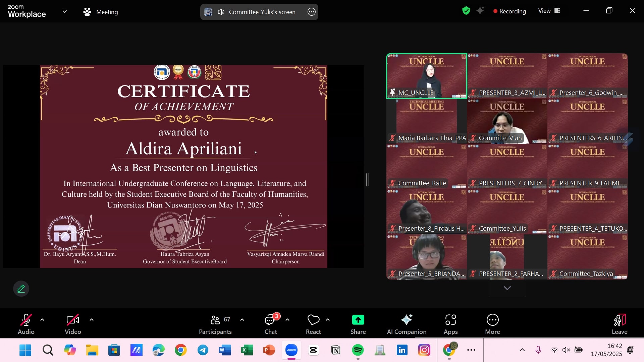The image size is (644, 362).
Task: Open PowerPoint from taskbar
Action: coord(269,350)
